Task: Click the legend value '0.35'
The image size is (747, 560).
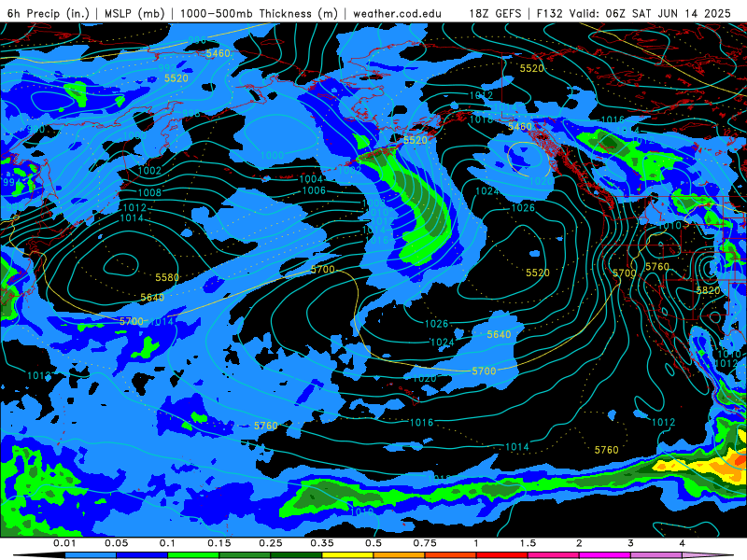Action: (322, 543)
